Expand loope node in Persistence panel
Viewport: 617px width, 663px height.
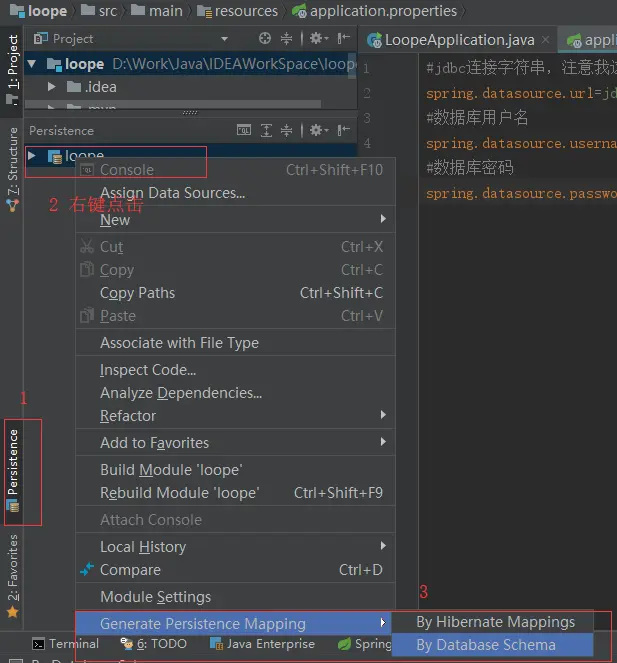(32, 155)
